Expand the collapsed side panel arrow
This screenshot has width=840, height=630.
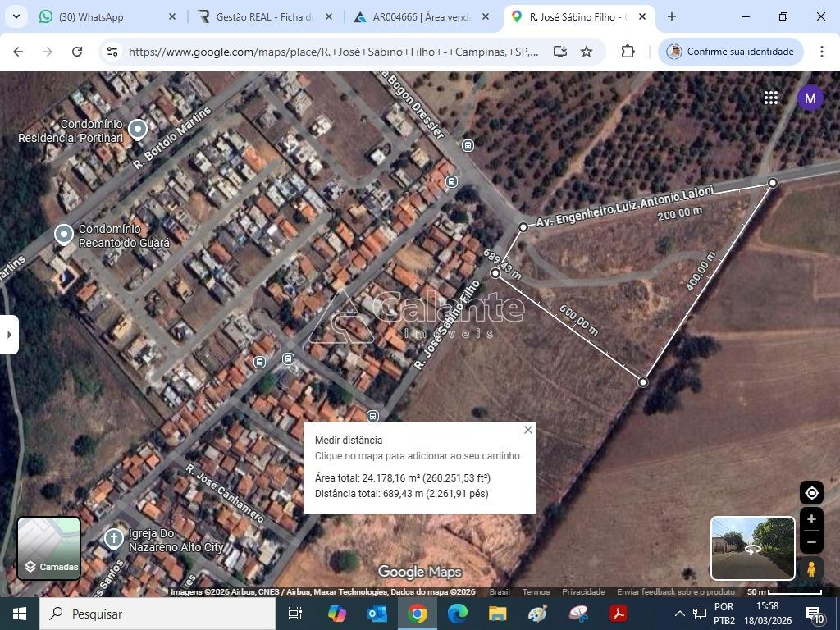9,334
